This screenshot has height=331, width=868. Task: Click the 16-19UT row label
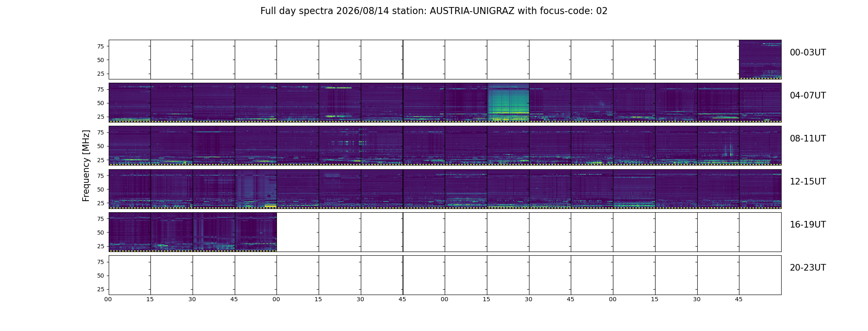point(808,225)
